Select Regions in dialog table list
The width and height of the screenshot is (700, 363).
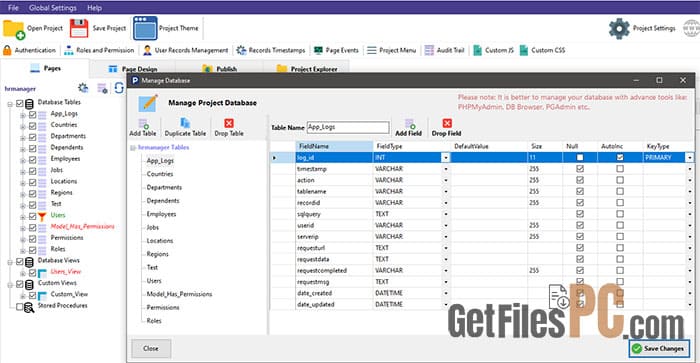pyautogui.click(x=158, y=254)
